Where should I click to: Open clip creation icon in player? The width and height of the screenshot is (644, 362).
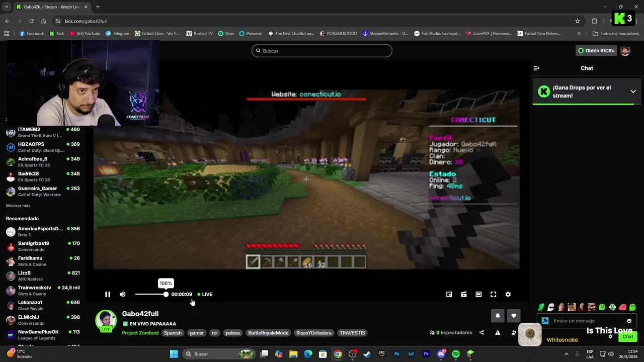464,294
